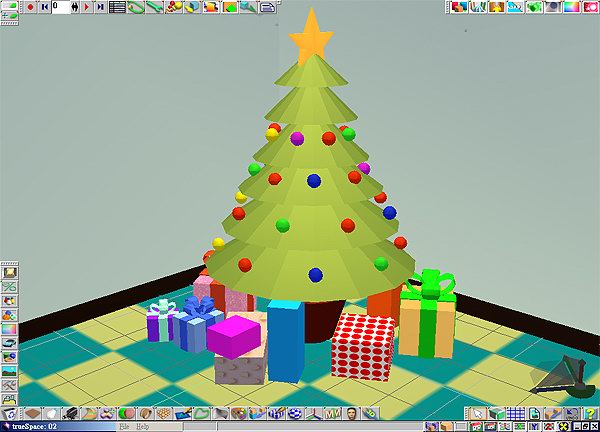Click the human face icon in bottom toolbar
The height and width of the screenshot is (432, 600).
(x=352, y=413)
